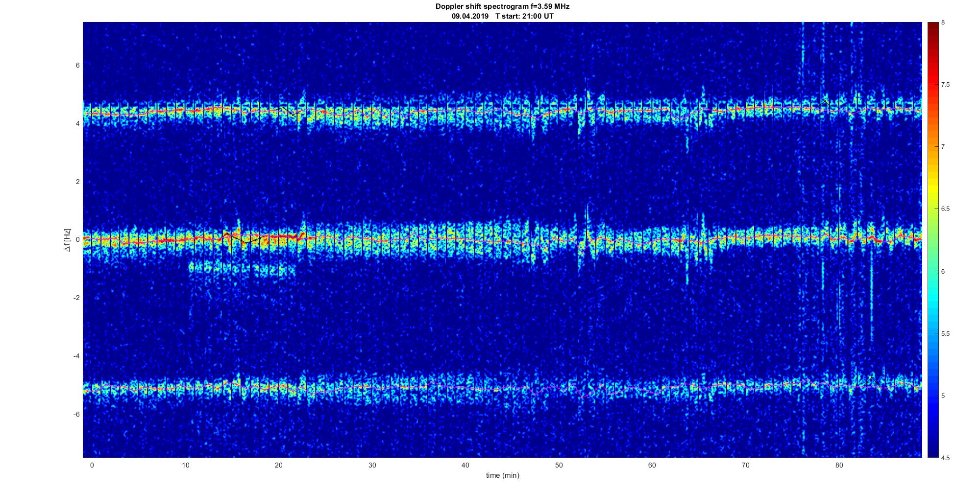The width and height of the screenshot is (980, 491).
Task: Click x-axis tick label '10'
Action: (x=185, y=465)
